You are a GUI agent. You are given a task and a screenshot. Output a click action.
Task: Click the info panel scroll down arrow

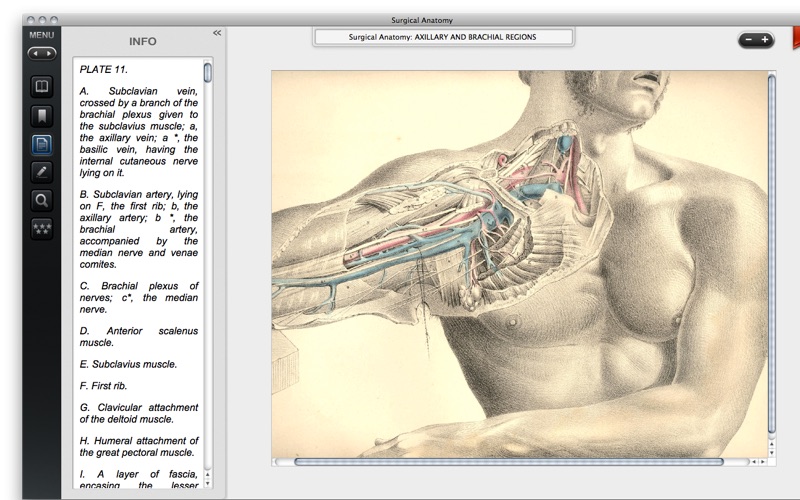tap(207, 483)
